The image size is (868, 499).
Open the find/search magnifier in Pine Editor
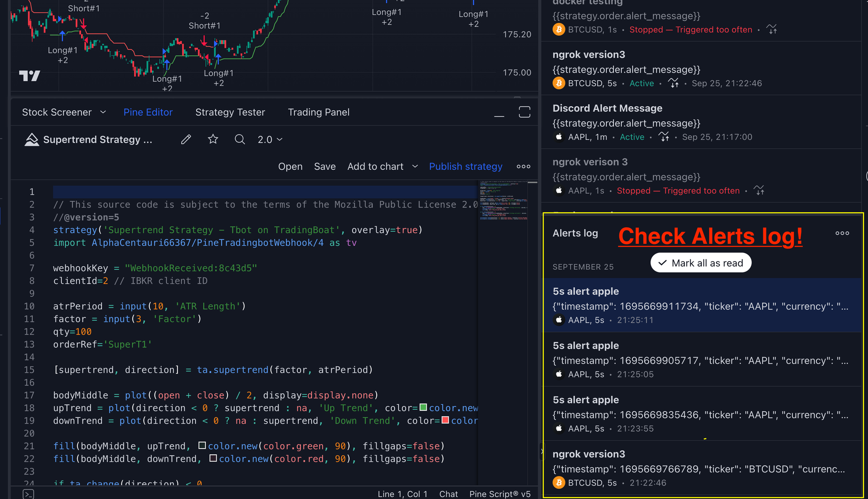[x=240, y=139]
